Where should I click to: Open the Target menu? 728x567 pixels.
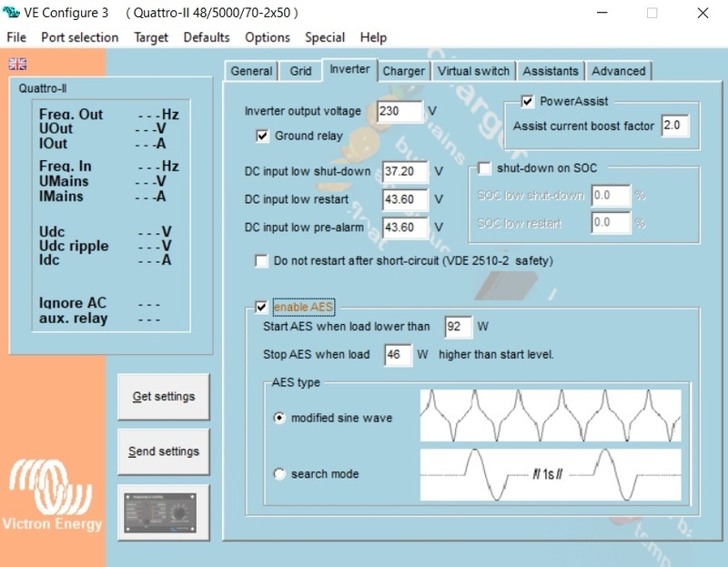pos(151,37)
